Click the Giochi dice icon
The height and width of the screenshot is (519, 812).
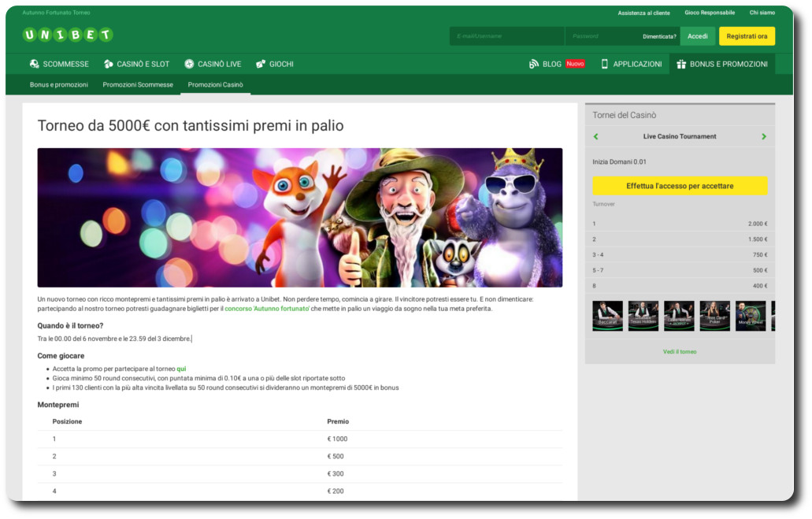(261, 64)
